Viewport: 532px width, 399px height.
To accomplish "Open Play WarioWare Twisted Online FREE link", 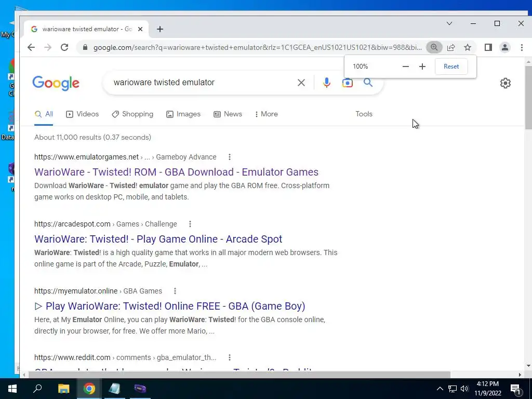I will [170, 306].
